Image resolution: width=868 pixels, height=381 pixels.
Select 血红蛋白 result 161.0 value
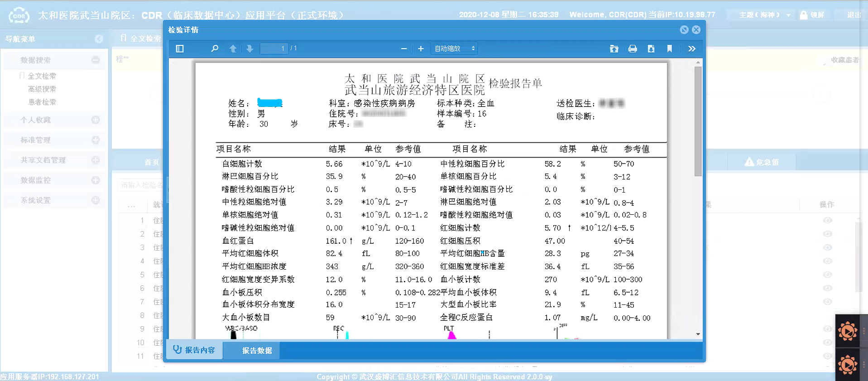click(x=336, y=241)
